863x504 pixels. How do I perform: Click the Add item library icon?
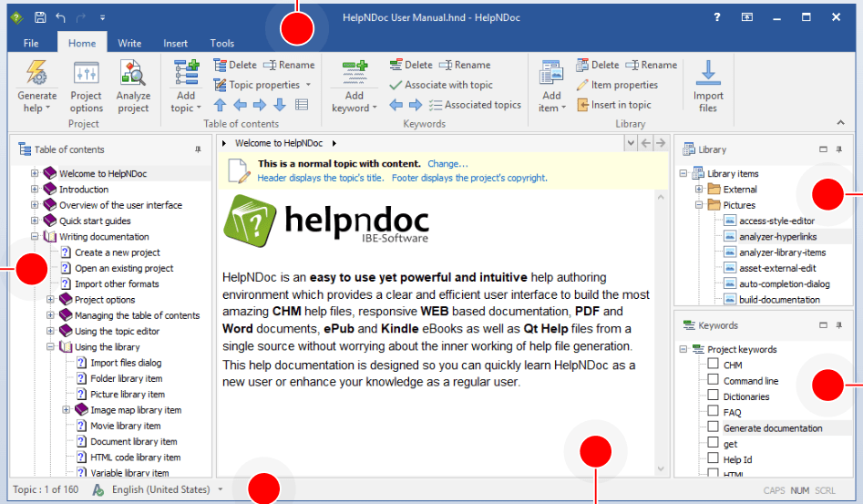click(x=551, y=75)
